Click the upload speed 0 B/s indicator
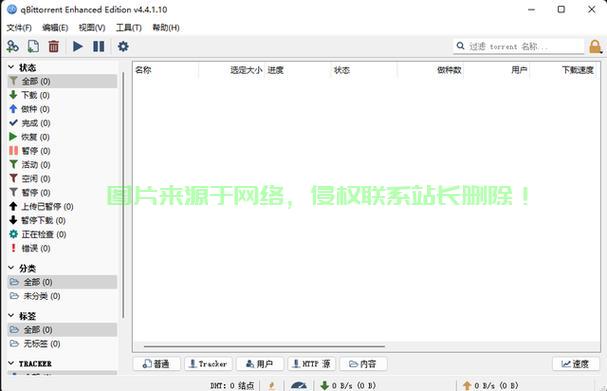Image resolution: width=607 pixels, height=391 pixels. (x=490, y=386)
